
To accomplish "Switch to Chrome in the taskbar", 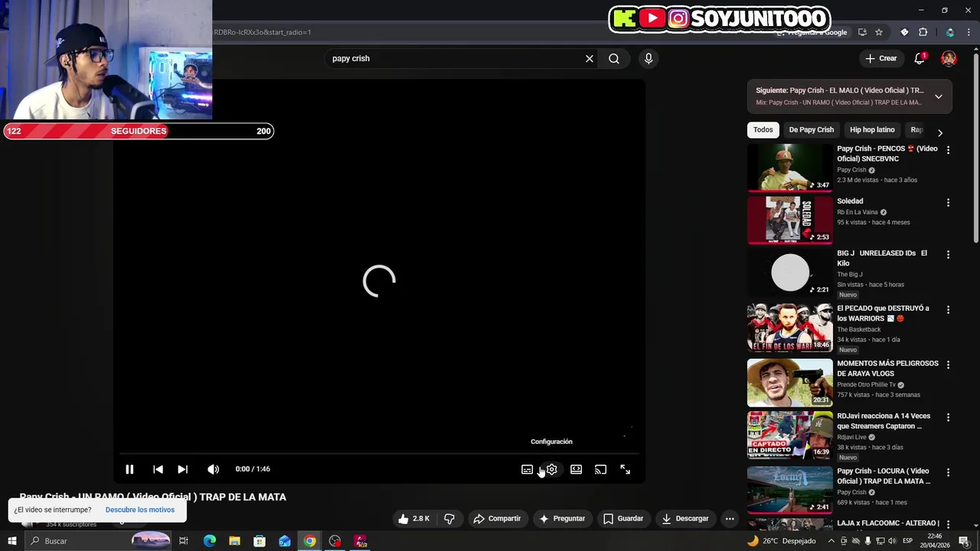I will tap(309, 541).
